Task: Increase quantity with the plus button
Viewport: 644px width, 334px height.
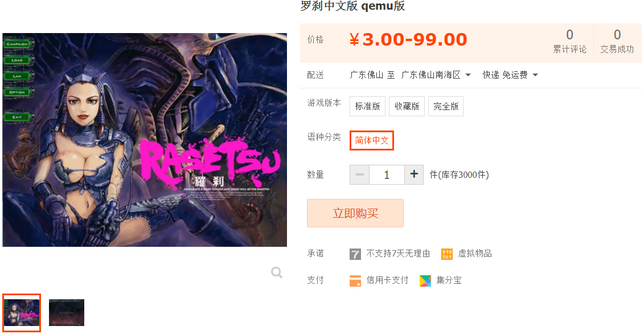Action: pyautogui.click(x=413, y=174)
